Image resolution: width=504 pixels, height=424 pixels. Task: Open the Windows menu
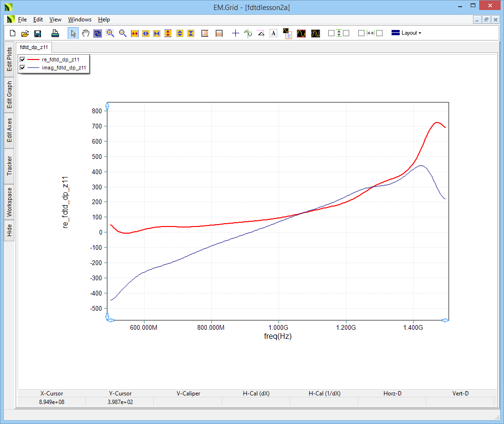pos(80,20)
